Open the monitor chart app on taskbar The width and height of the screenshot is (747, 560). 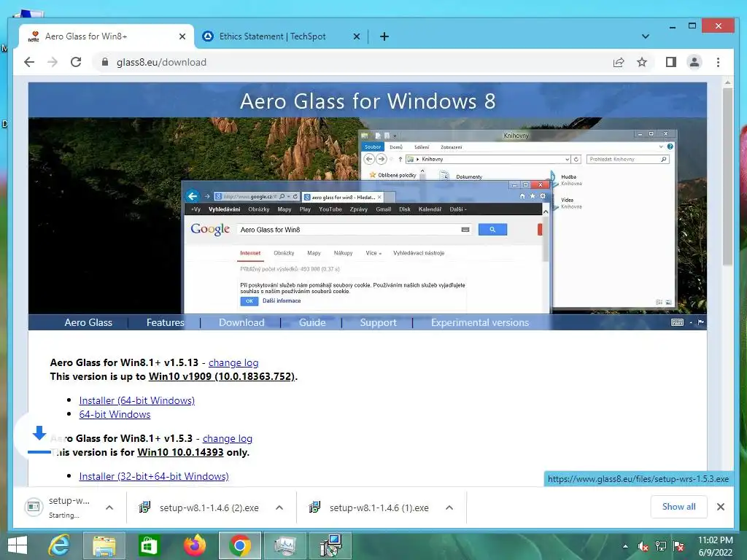click(285, 545)
